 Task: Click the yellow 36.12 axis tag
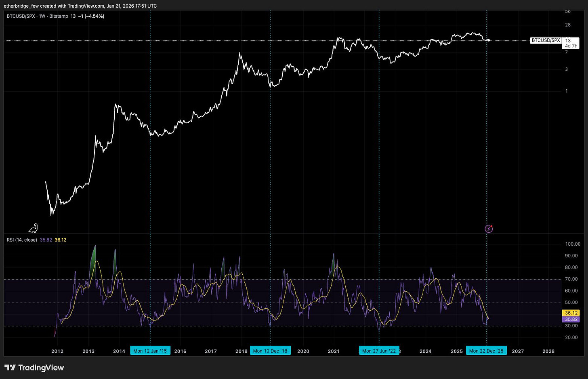(x=571, y=313)
